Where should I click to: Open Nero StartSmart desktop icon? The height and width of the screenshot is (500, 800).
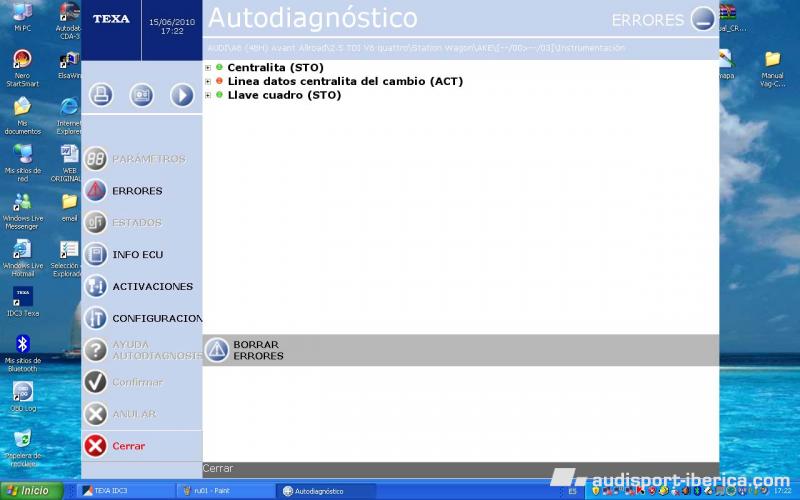click(22, 68)
